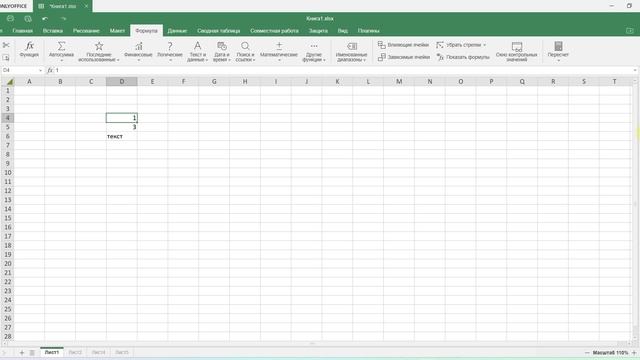Screen dimensions: 640x360
Task: Expand the formula bar
Action: [635, 70]
